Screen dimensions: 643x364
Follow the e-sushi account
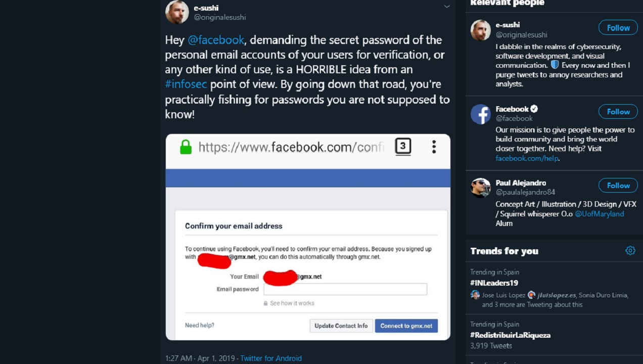[x=618, y=28]
